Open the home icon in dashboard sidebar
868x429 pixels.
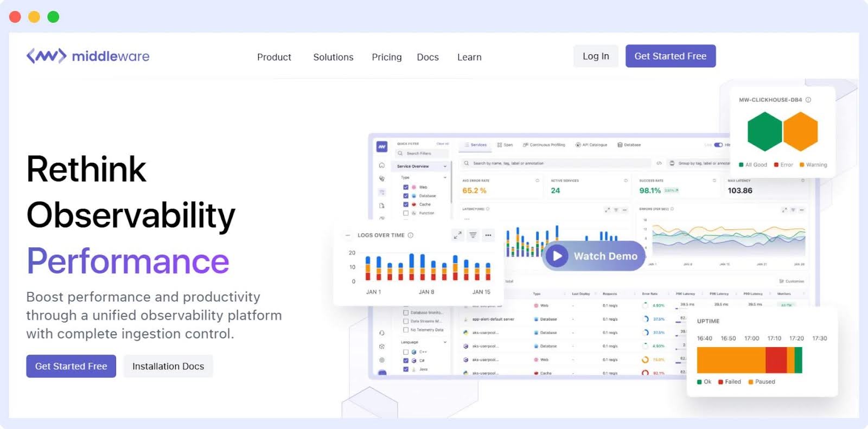coord(382,165)
